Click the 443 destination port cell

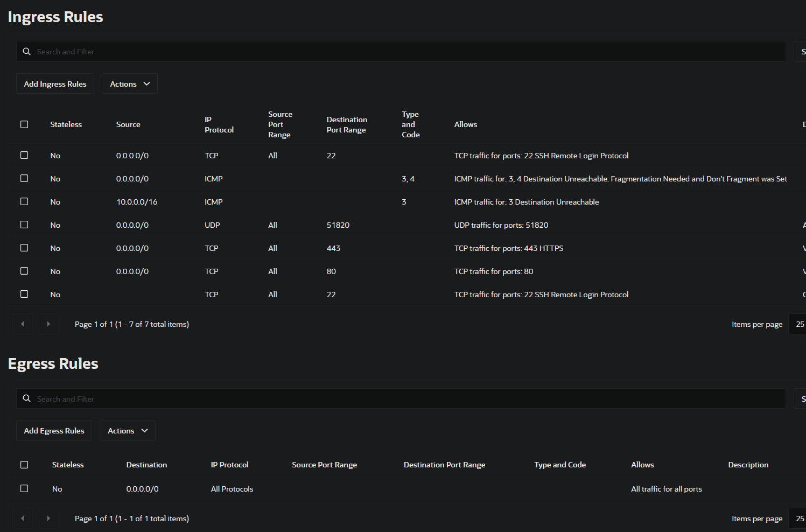click(x=333, y=248)
